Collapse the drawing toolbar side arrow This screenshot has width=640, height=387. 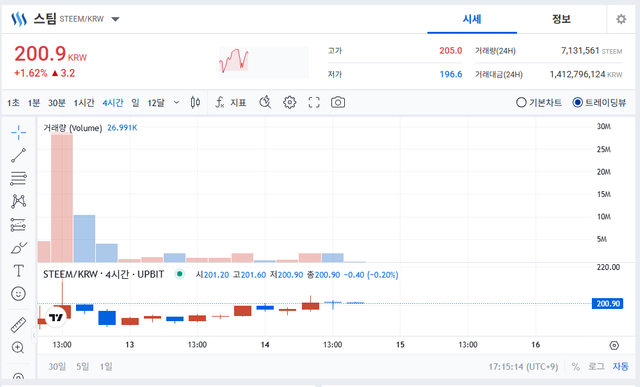pos(34,336)
